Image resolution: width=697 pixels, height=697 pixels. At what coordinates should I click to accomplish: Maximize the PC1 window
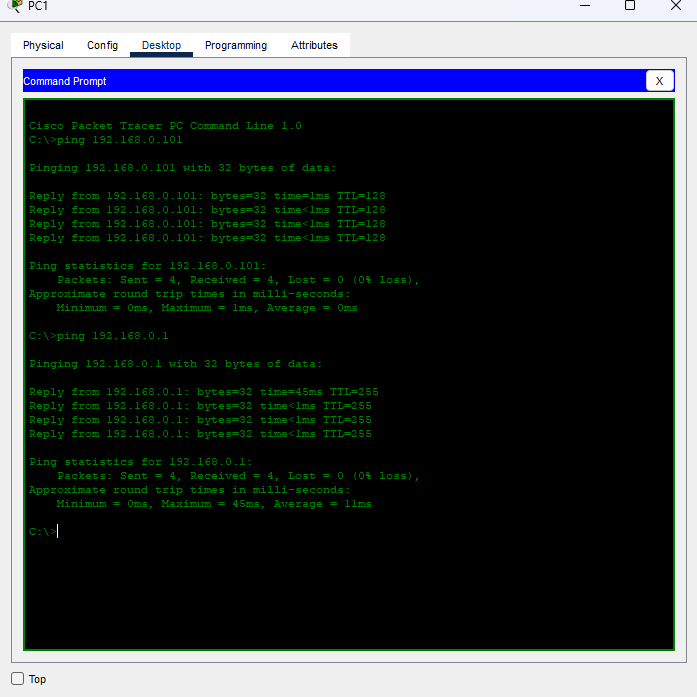(630, 6)
